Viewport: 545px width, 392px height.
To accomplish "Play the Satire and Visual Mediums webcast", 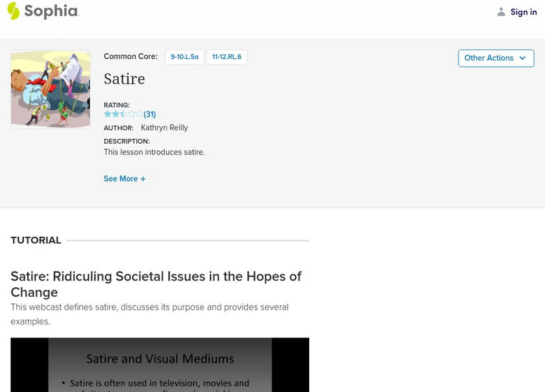I will click(159, 365).
